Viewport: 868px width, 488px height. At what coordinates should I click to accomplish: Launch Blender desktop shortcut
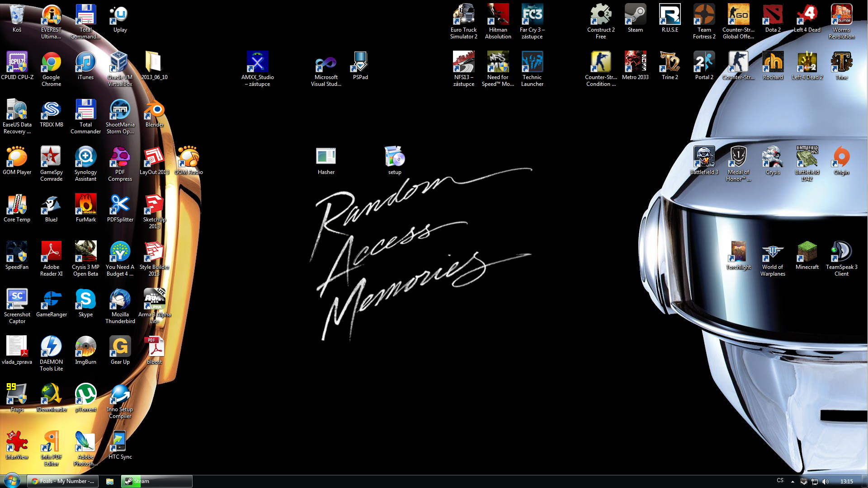pos(154,113)
